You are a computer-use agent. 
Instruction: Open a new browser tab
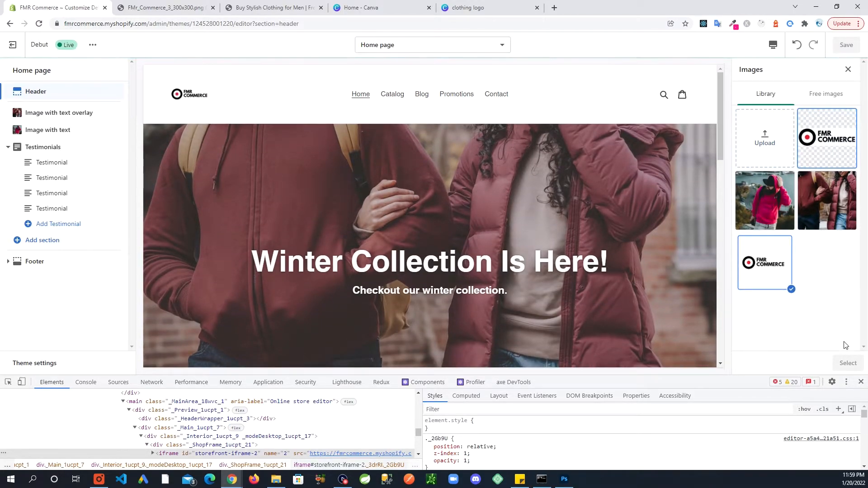coord(554,8)
